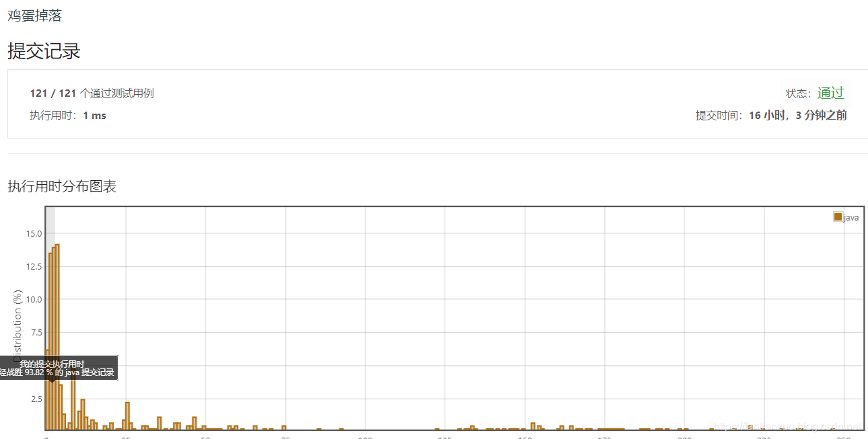Click the 提交时间 16 小时 timestamp

tap(771, 115)
